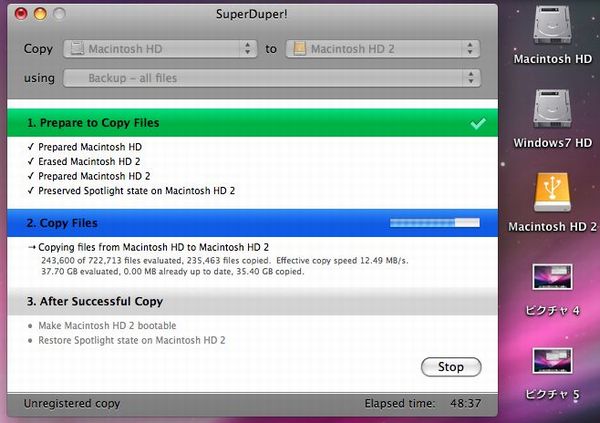Click orange disk icon in destination popup
This screenshot has width=600, height=423.
click(300, 49)
